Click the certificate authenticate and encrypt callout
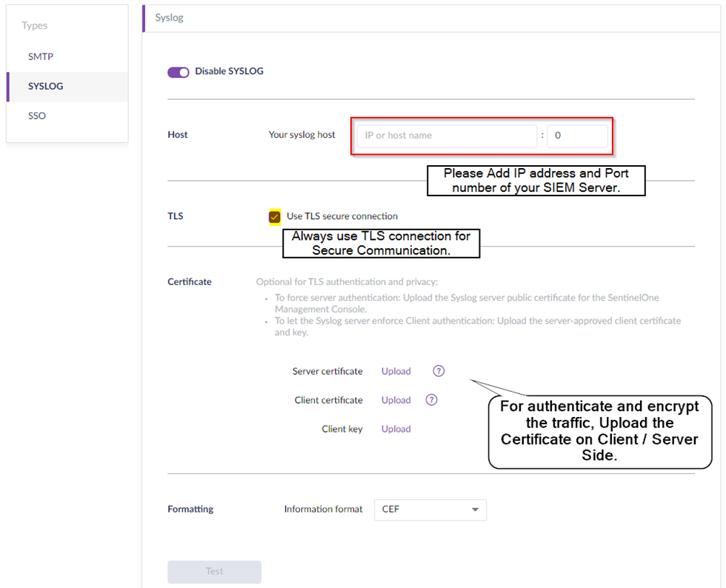Viewport: 726px width, 588px height. pos(599,432)
